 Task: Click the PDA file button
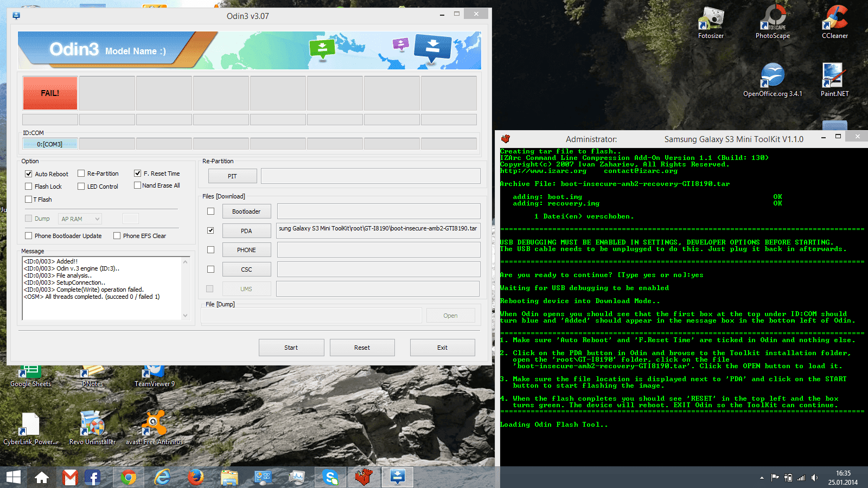click(x=246, y=231)
